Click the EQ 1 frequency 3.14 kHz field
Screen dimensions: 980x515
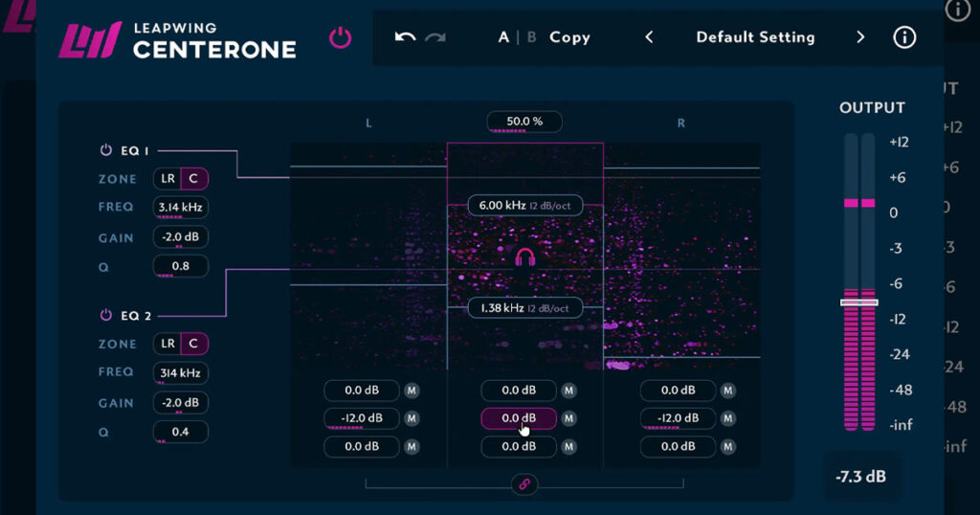click(x=181, y=208)
